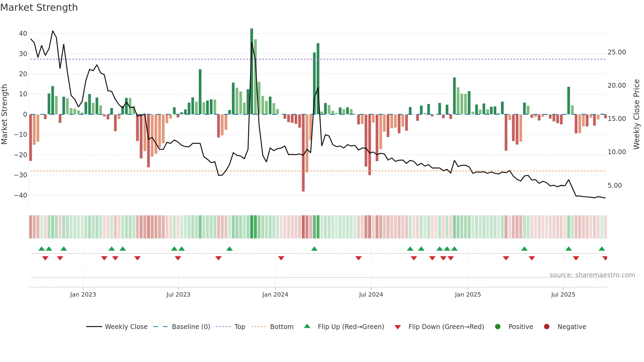The height and width of the screenshot is (362, 644).
Task: Click the dark red heatmap cell in early 2024
Action: (x=303, y=227)
